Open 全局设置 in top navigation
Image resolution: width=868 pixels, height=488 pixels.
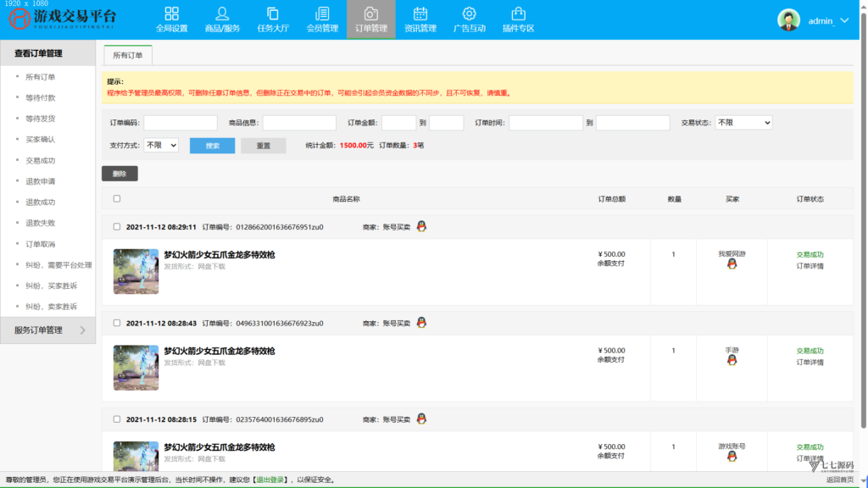pos(171,20)
